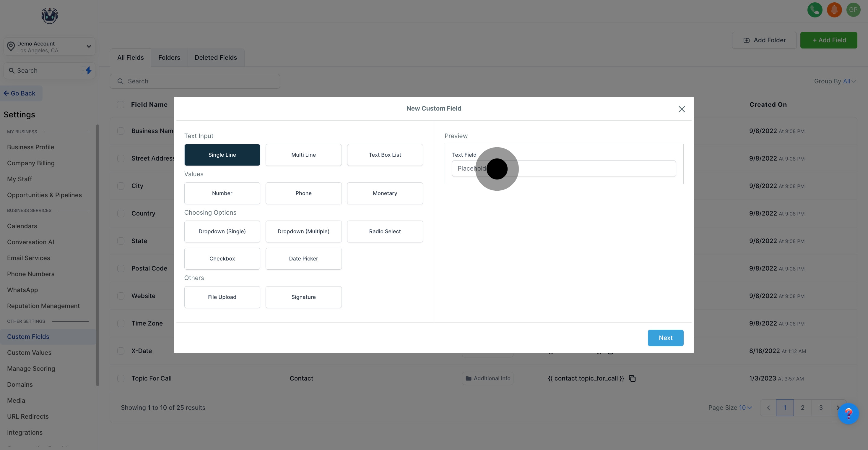Open the orange notifications bell
The image size is (868, 450).
tap(834, 10)
